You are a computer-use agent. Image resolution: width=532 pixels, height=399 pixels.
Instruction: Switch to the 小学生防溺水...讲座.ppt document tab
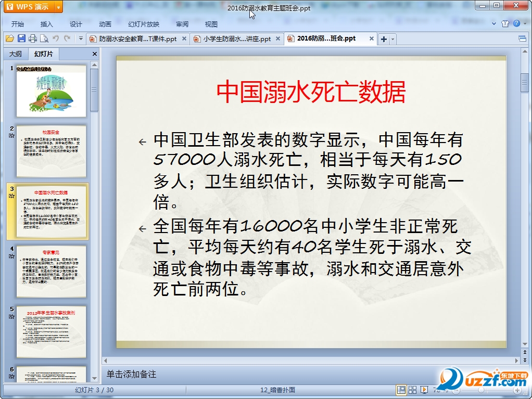click(237, 39)
